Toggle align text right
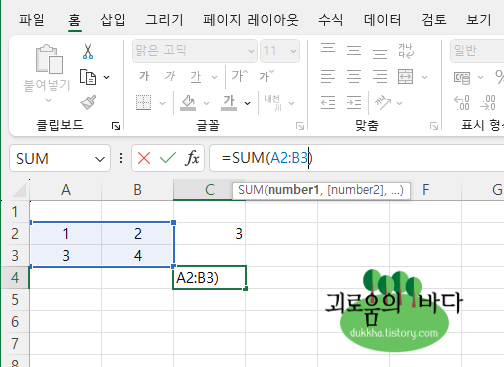Screen dimensions: 504x367 pyautogui.click(x=380, y=77)
